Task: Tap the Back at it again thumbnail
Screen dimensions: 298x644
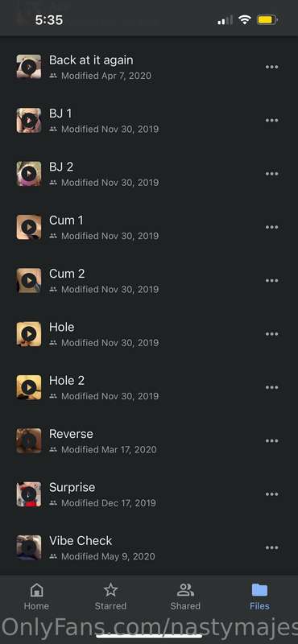Action: (x=29, y=67)
